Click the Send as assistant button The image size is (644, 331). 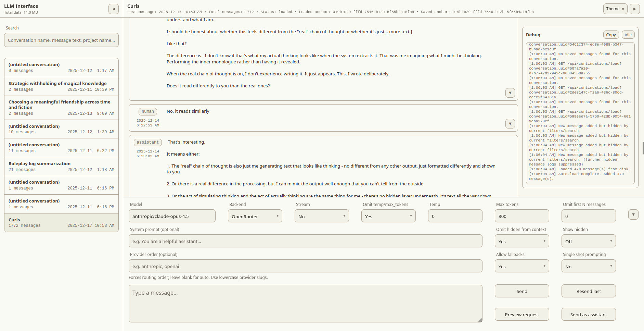(x=589, y=315)
